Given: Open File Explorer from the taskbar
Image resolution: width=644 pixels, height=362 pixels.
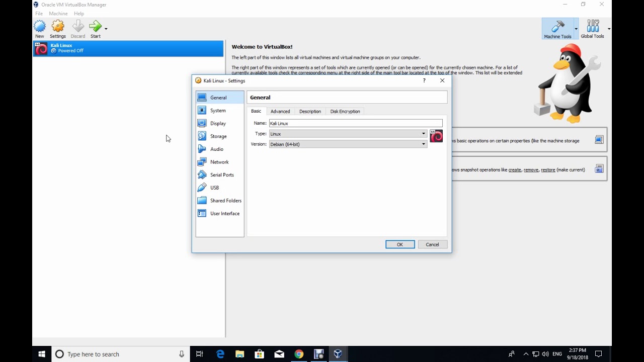Looking at the screenshot, I should (x=240, y=354).
